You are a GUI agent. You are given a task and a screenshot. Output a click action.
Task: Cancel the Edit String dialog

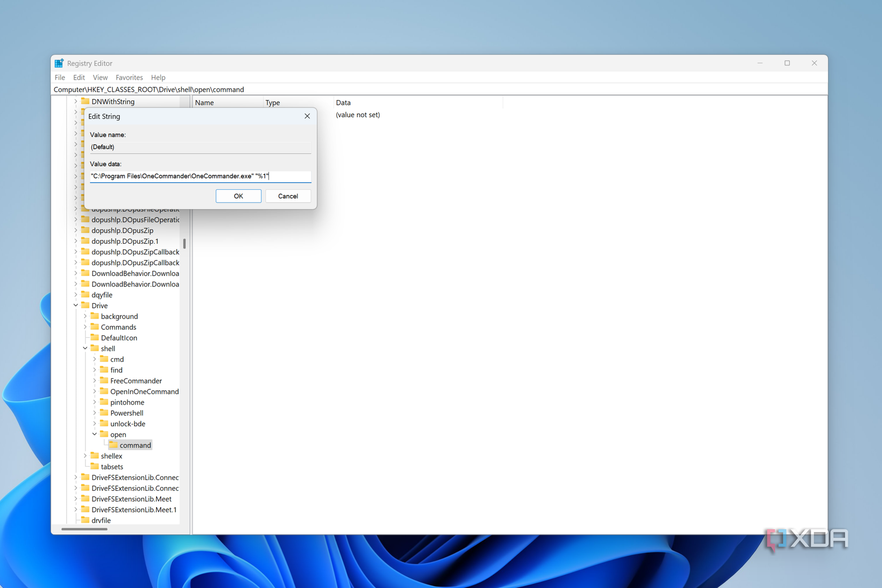[288, 196]
